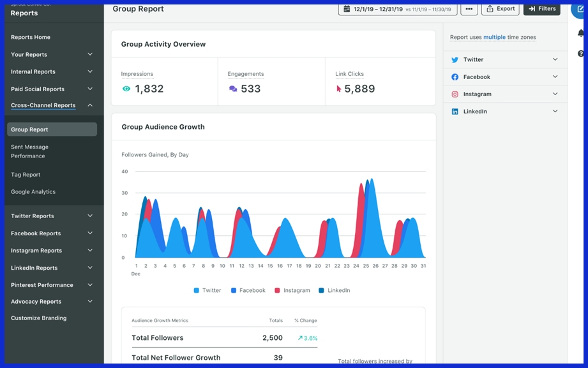The height and width of the screenshot is (368, 588).
Task: Click the Facebook logo icon
Action: coord(455,77)
